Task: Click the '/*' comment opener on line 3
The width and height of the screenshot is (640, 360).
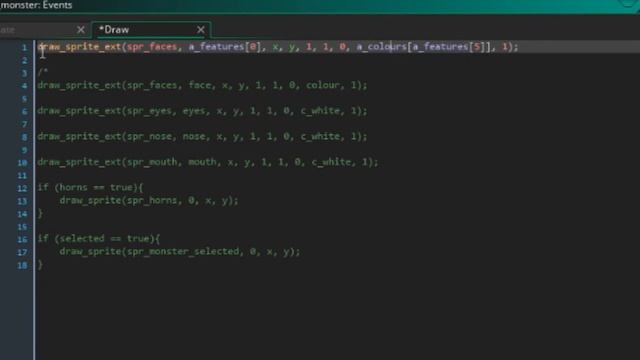Action: [43, 72]
